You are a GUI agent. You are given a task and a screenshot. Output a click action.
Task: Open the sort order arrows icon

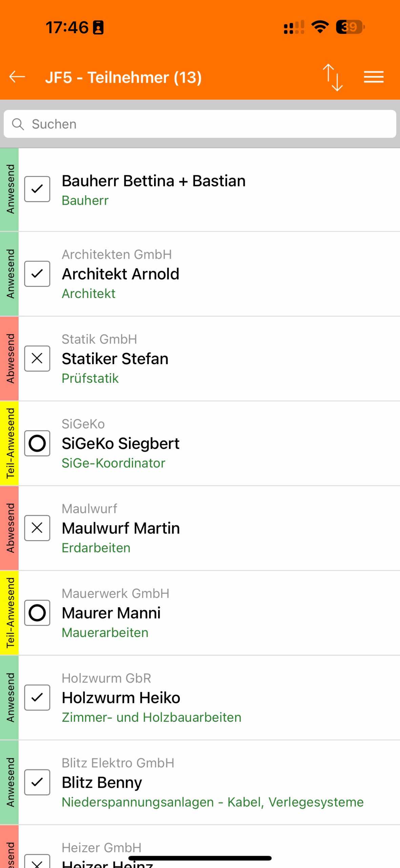click(x=333, y=77)
